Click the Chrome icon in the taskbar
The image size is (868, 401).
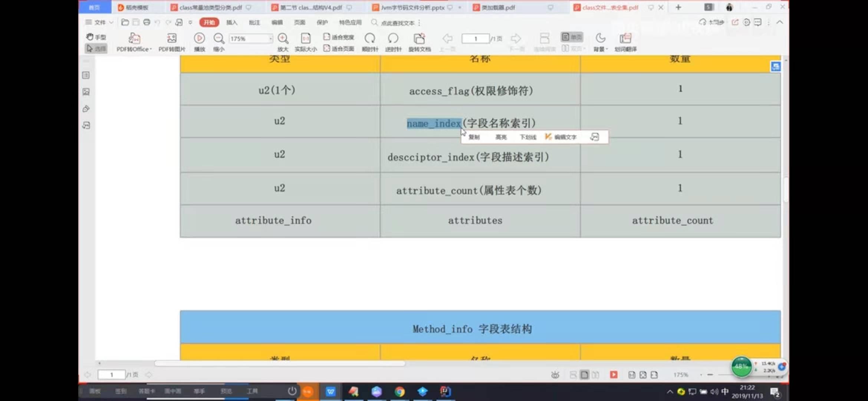[x=400, y=391]
